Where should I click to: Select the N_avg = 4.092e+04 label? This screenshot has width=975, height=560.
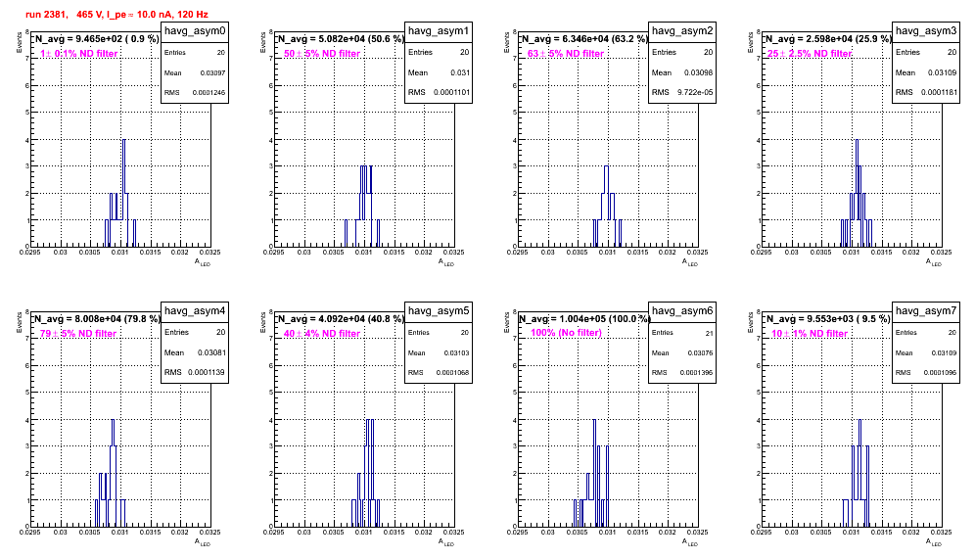[341, 319]
